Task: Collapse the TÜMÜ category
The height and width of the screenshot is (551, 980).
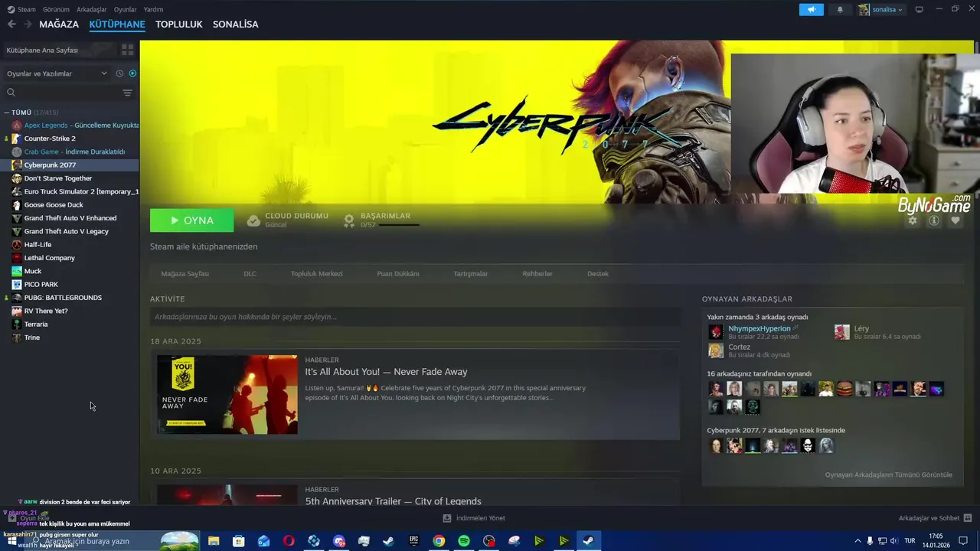Action: click(x=7, y=112)
